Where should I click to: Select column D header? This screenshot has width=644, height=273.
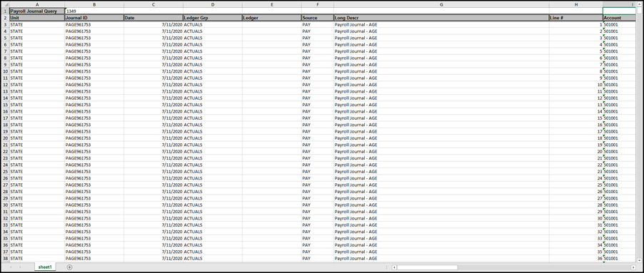click(x=212, y=4)
